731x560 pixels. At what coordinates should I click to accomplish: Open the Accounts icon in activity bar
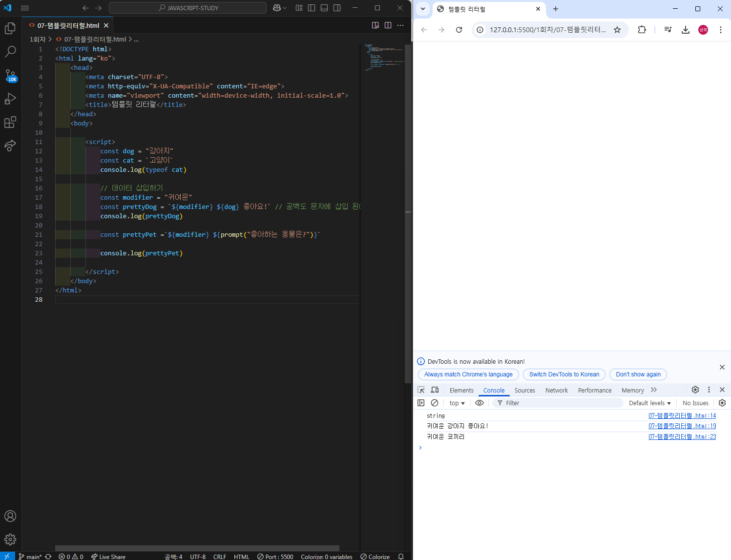pyautogui.click(x=10, y=516)
